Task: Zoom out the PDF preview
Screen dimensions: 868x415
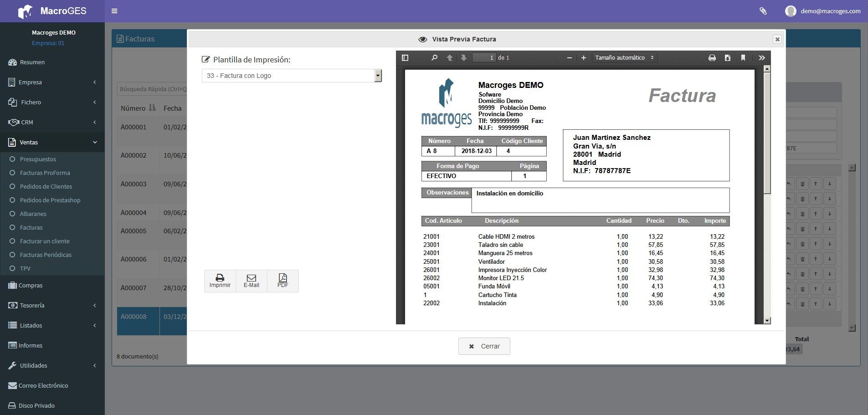Action: click(x=569, y=58)
